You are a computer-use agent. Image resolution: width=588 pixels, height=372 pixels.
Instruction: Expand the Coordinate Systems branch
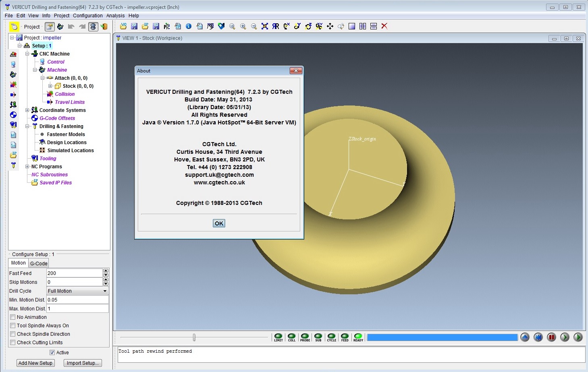tap(27, 110)
